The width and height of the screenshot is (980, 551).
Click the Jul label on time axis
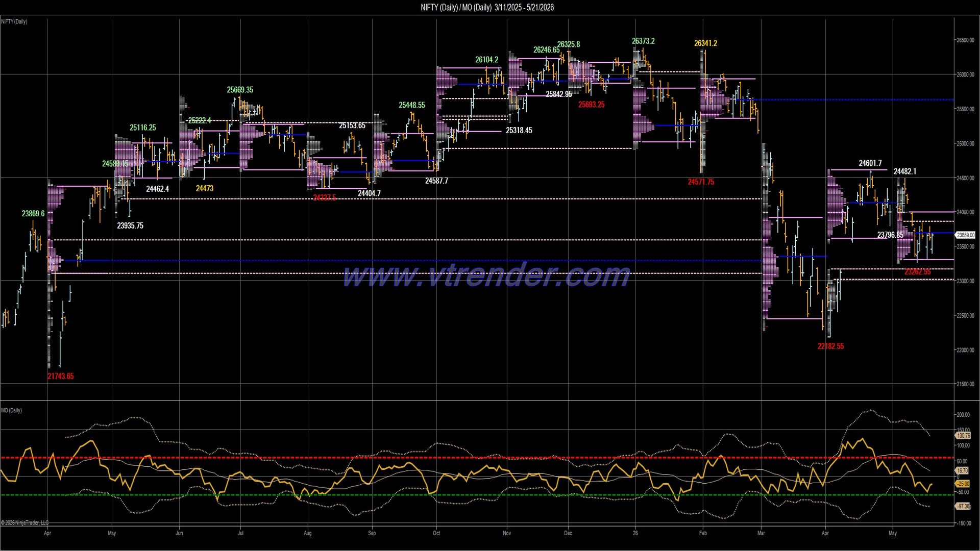[x=240, y=533]
